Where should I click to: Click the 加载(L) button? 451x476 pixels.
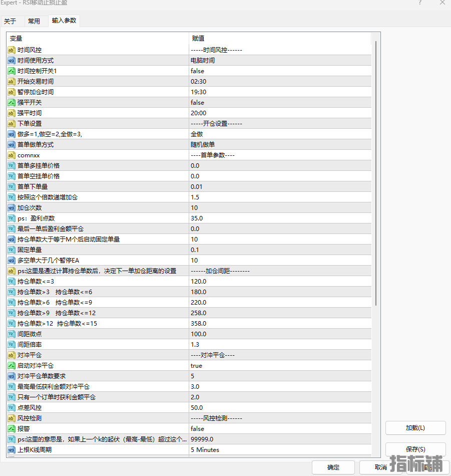(x=415, y=428)
